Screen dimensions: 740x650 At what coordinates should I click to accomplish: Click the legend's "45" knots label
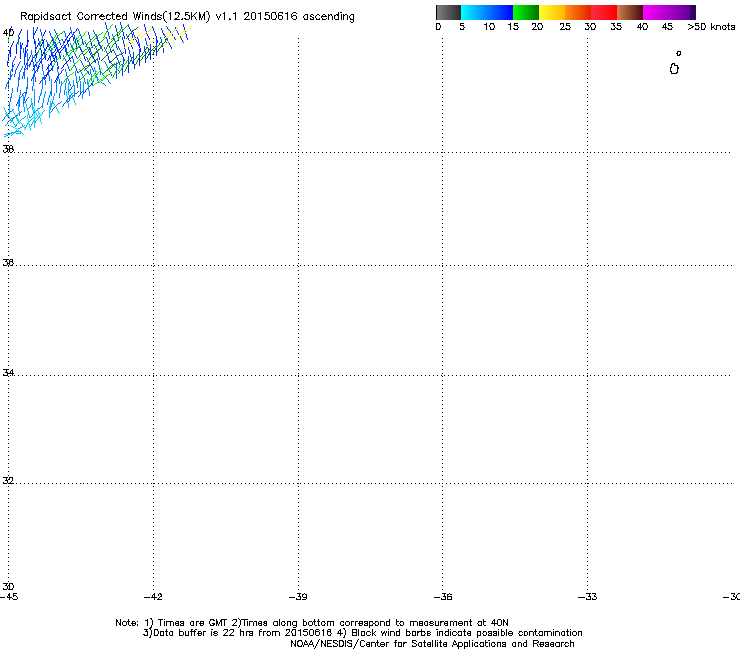click(667, 27)
